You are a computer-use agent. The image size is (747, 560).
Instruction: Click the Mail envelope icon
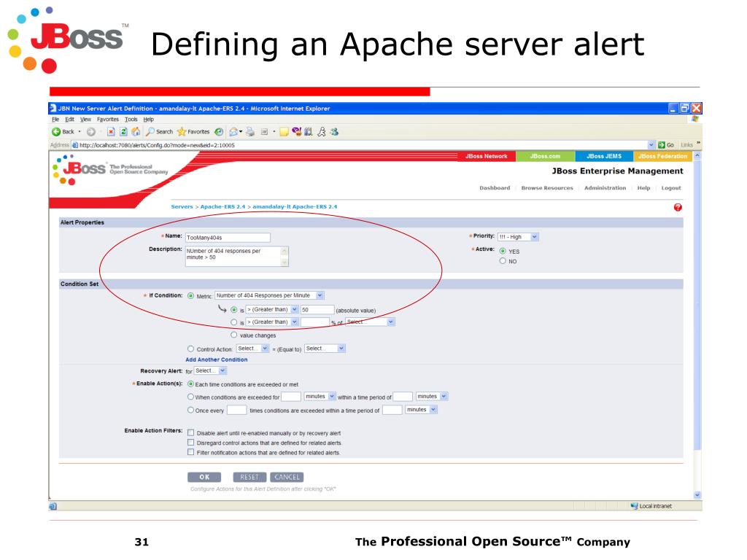233,132
